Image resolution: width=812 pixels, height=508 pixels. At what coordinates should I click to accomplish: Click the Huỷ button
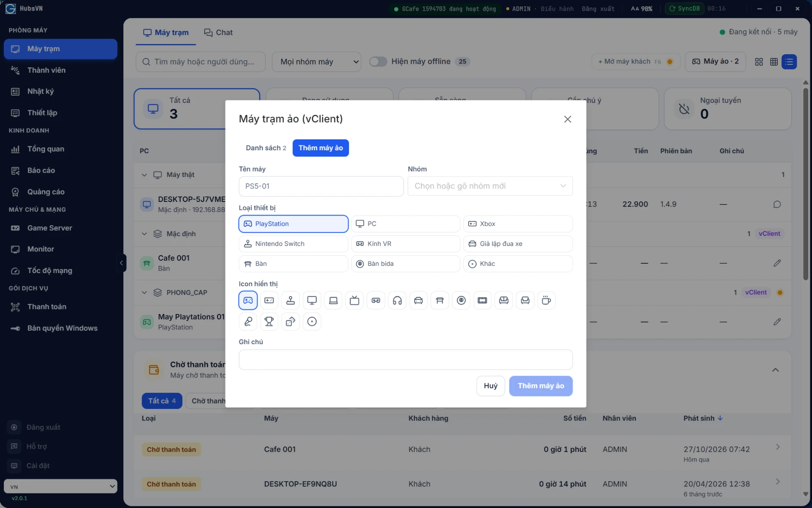(x=491, y=386)
